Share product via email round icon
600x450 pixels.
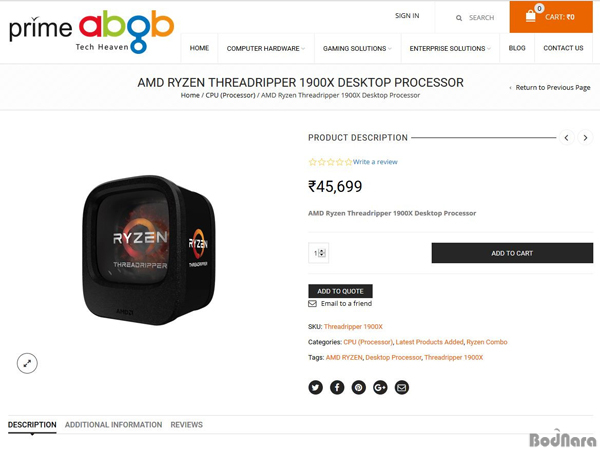click(402, 388)
